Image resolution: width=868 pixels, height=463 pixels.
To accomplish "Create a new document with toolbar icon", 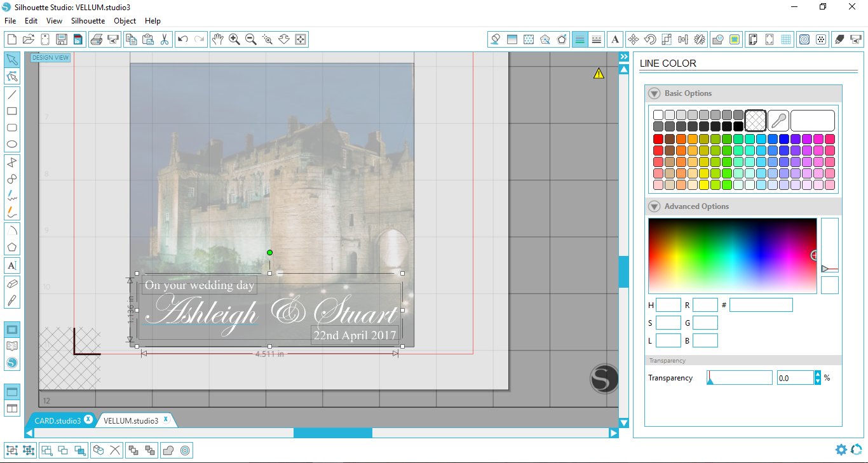I will [x=11, y=39].
